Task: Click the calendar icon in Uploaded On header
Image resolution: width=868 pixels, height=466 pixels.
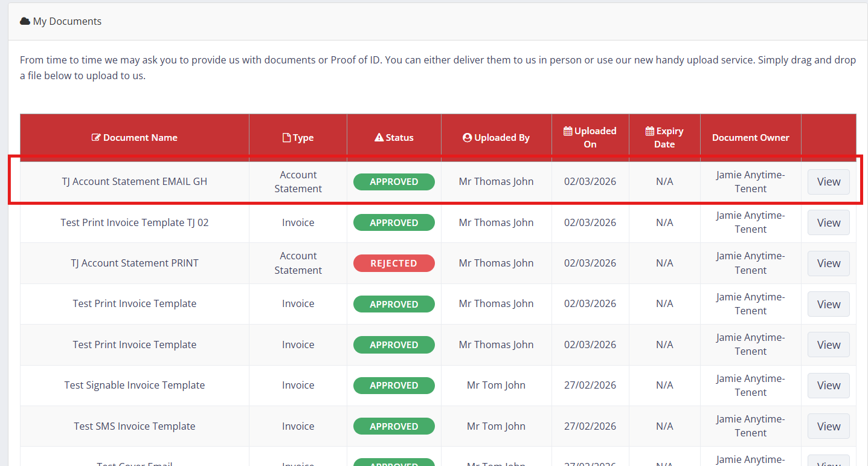Action: [x=568, y=131]
